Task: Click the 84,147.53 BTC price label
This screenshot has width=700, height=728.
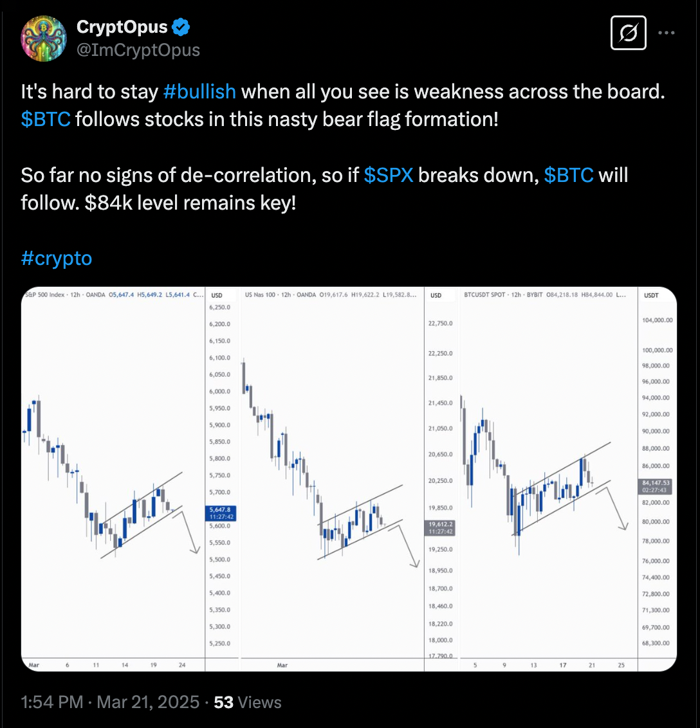Action: (x=656, y=486)
